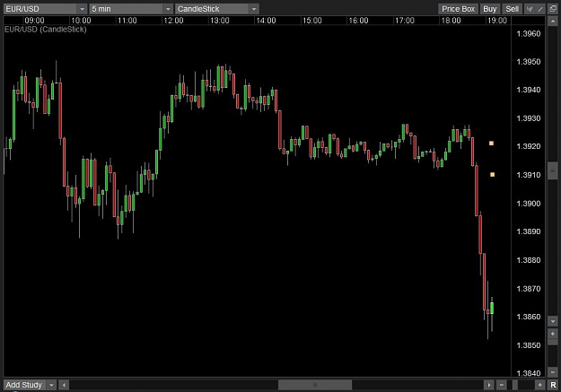The width and height of the screenshot is (561, 392).
Task: Click the 1.3870 price label
Action: [529, 288]
